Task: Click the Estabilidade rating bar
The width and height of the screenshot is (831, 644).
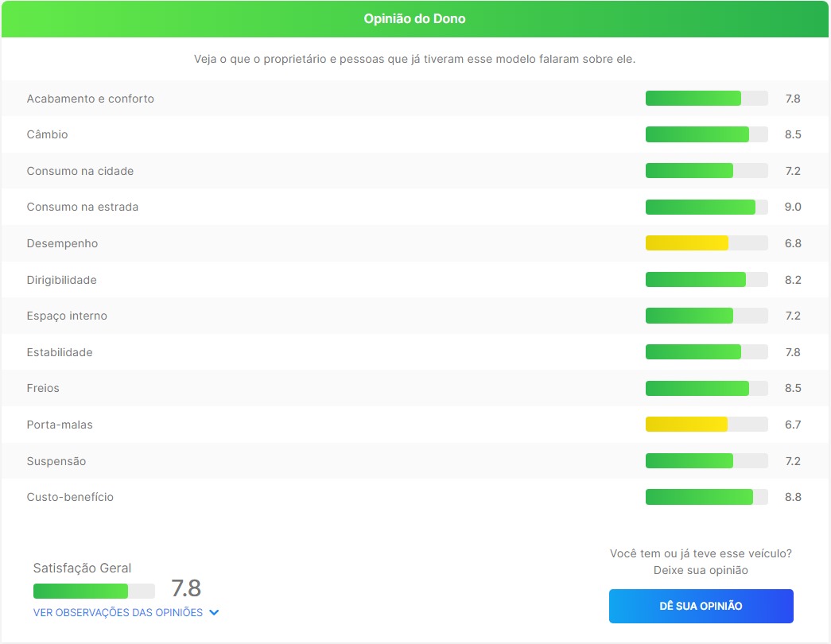Action: point(706,351)
